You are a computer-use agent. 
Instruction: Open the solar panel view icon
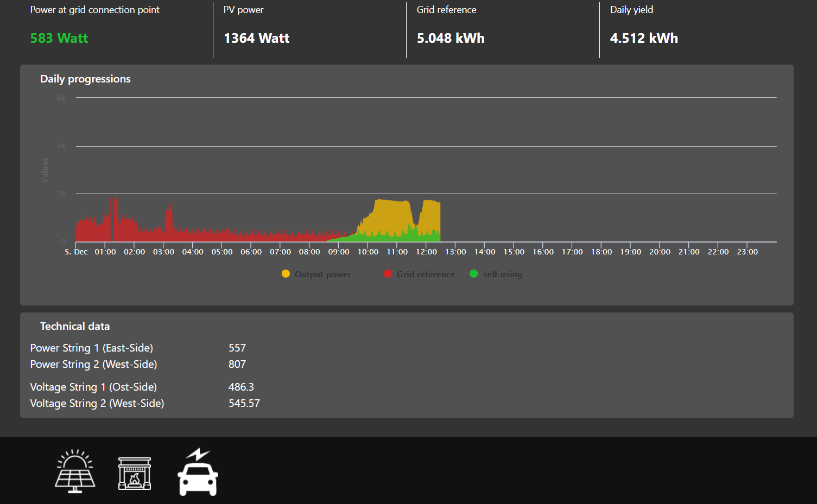click(x=75, y=471)
